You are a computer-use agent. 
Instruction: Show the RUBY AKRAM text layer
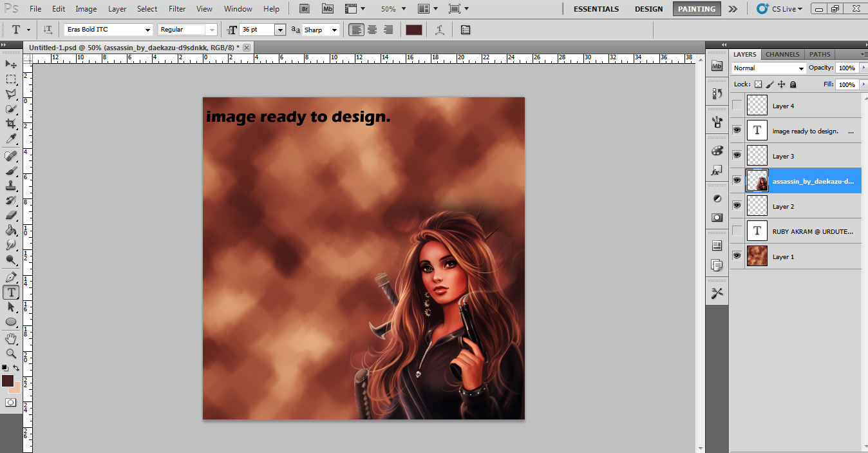[x=737, y=231]
